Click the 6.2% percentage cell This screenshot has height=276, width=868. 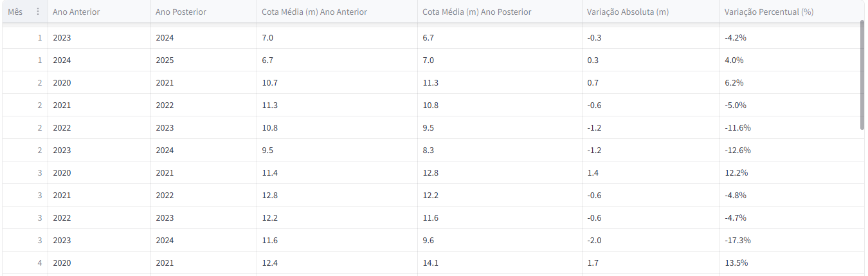click(x=734, y=82)
